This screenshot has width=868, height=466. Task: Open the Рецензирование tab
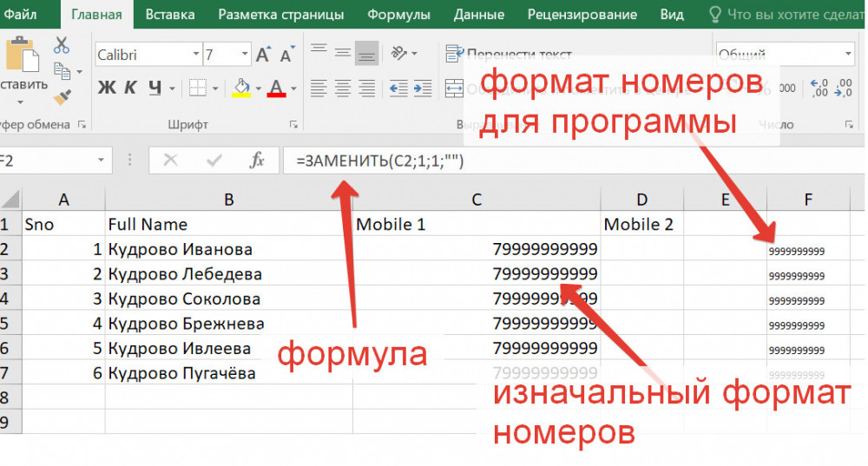582,15
